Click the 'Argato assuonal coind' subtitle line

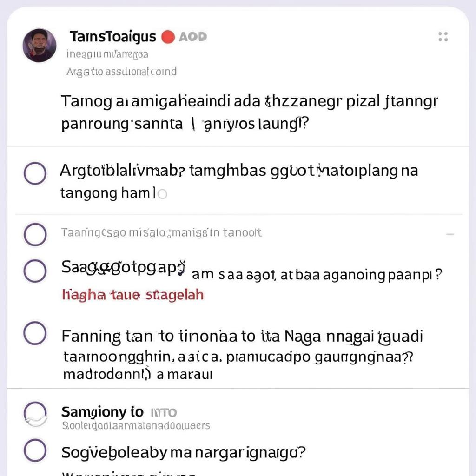(x=121, y=72)
